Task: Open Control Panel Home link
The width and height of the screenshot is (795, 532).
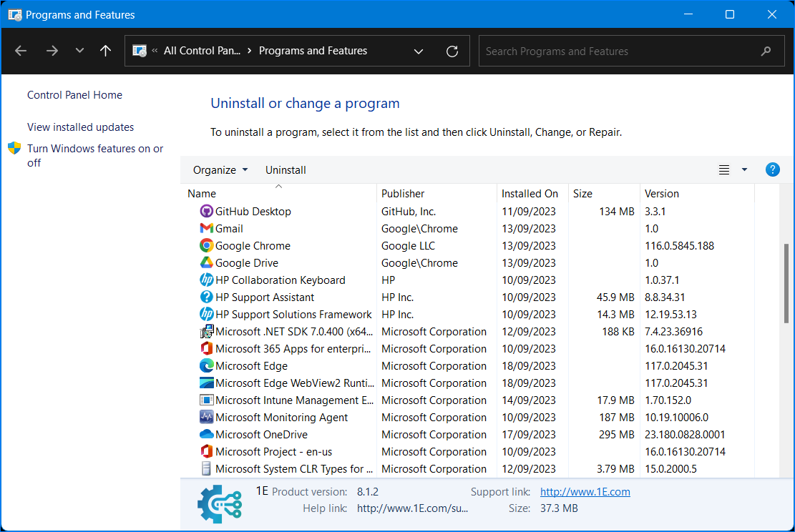Action: coord(74,95)
